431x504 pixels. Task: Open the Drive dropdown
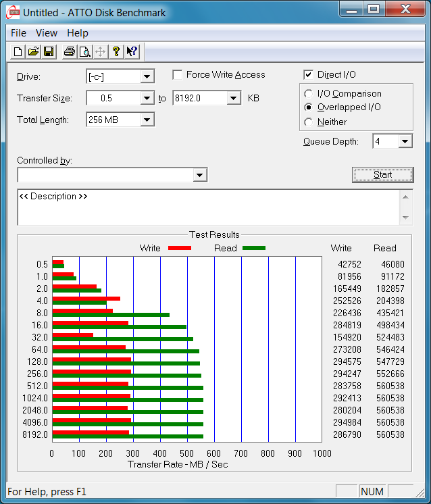point(147,76)
